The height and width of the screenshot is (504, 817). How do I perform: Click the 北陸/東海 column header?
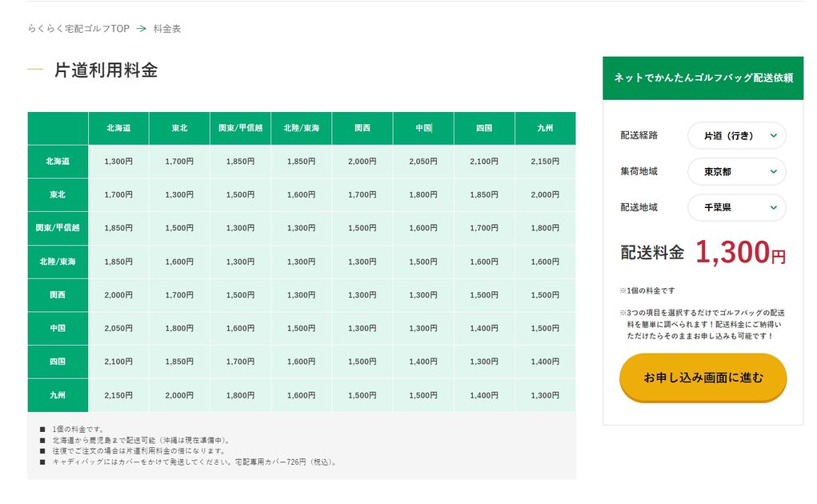[302, 128]
